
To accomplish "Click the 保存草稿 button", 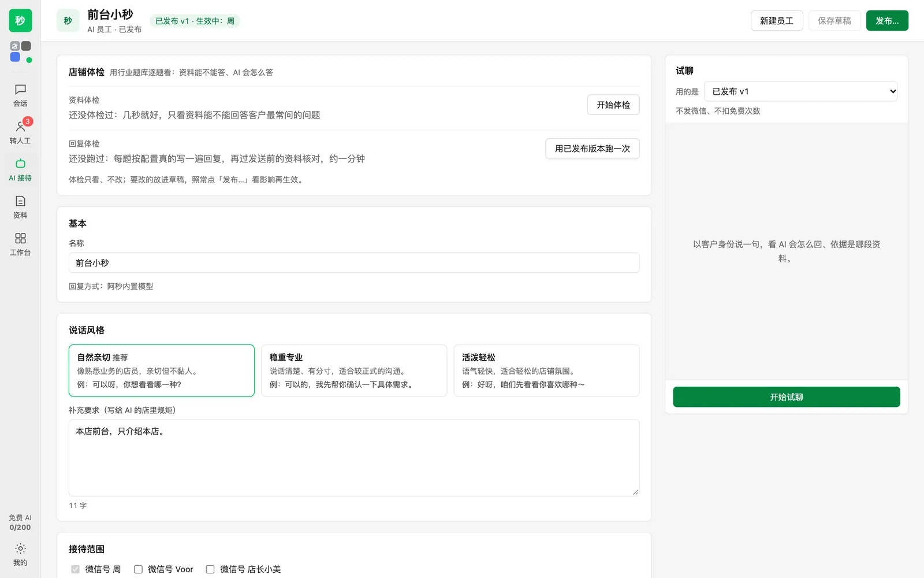I will coord(834,21).
